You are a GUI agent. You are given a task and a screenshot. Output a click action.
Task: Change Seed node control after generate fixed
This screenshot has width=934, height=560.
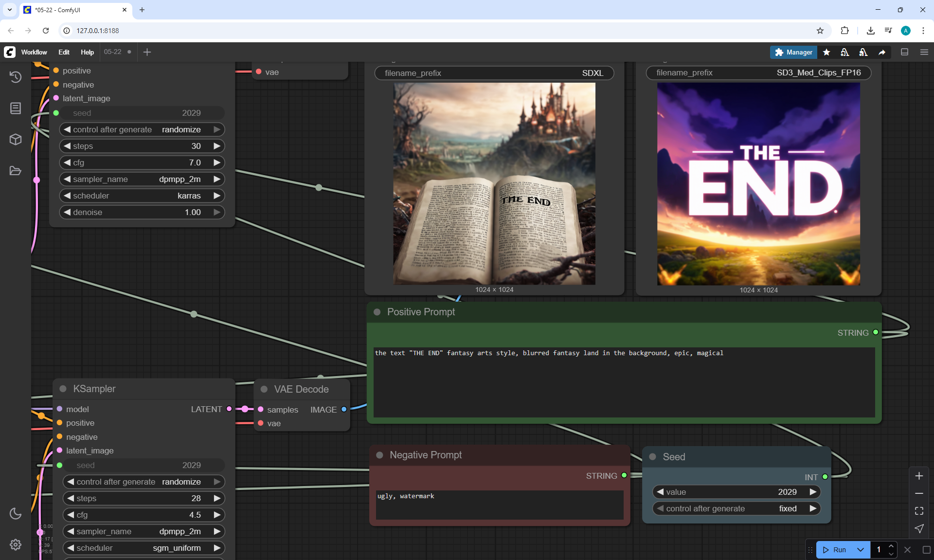[x=736, y=508]
